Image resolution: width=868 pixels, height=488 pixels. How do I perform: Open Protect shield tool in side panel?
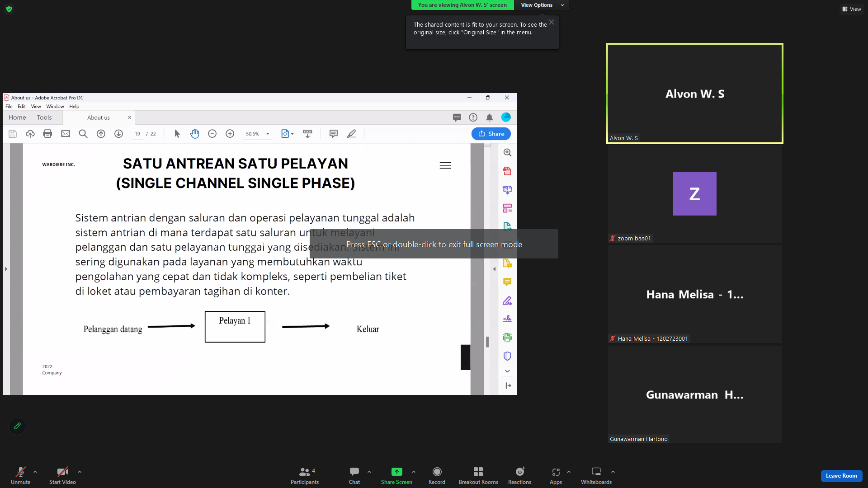(507, 356)
